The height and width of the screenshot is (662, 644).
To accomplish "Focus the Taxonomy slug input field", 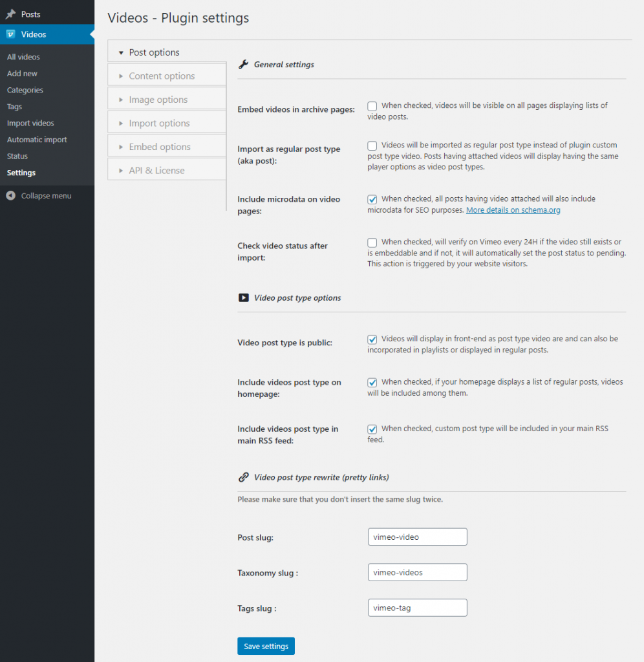I will click(417, 572).
